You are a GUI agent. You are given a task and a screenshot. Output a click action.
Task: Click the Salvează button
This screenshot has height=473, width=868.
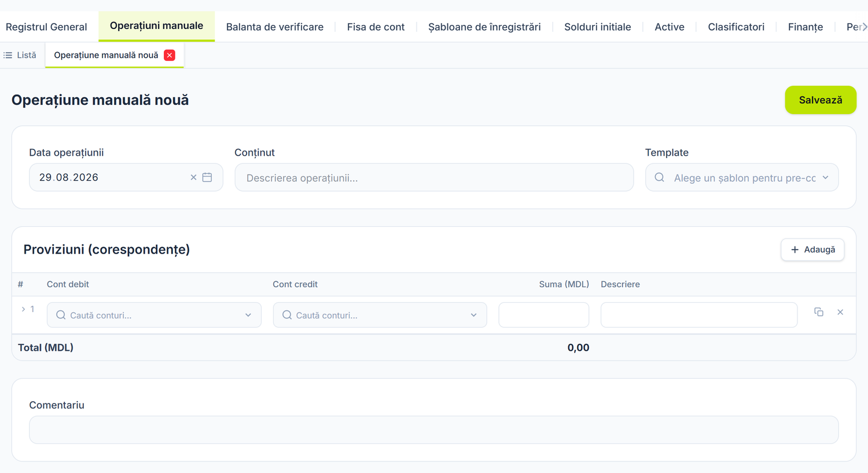821,100
